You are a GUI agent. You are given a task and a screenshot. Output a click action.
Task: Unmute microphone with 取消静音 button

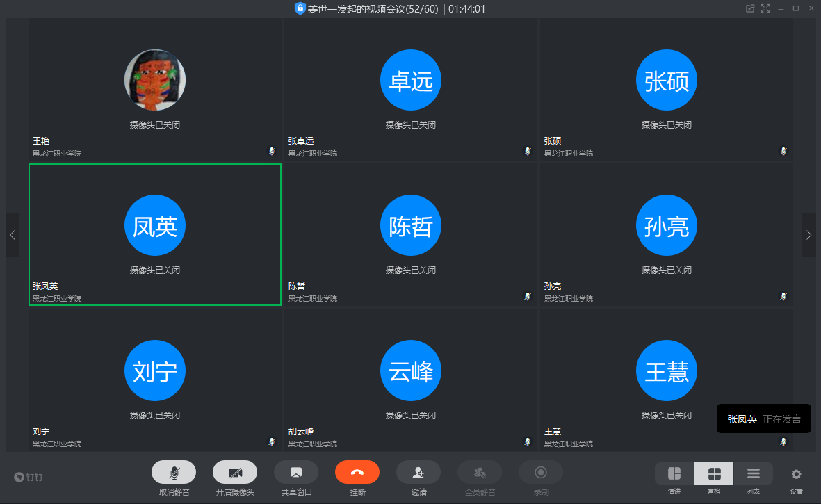(x=173, y=473)
